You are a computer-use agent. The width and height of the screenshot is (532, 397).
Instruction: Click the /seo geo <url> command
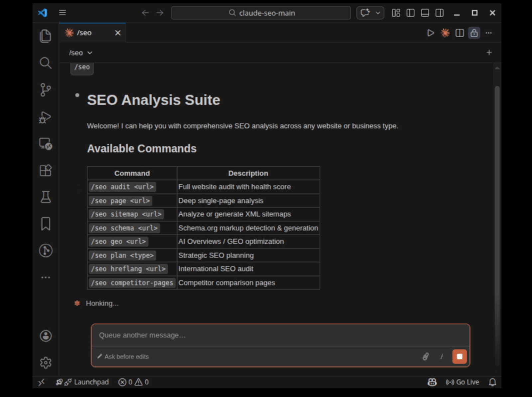[118, 241]
